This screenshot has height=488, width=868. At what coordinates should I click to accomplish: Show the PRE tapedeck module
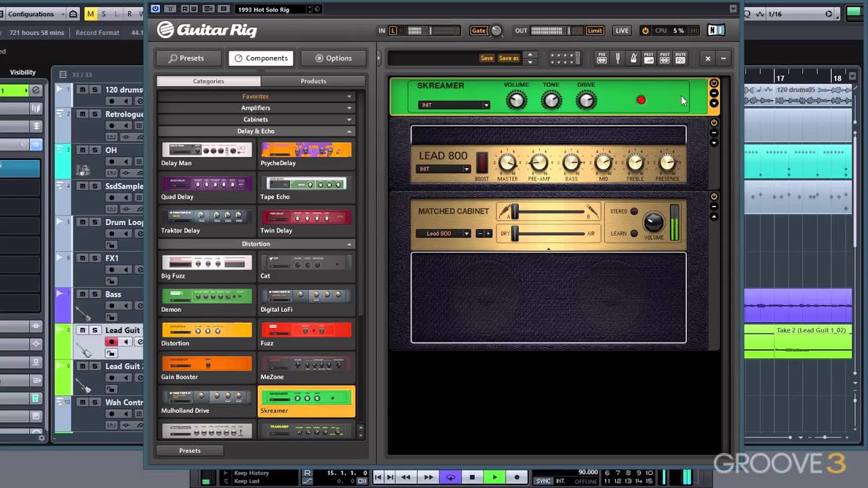(x=601, y=58)
